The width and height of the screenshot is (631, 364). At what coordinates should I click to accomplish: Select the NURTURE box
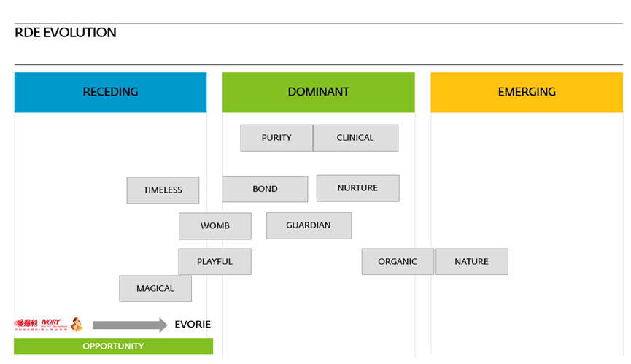tap(357, 188)
